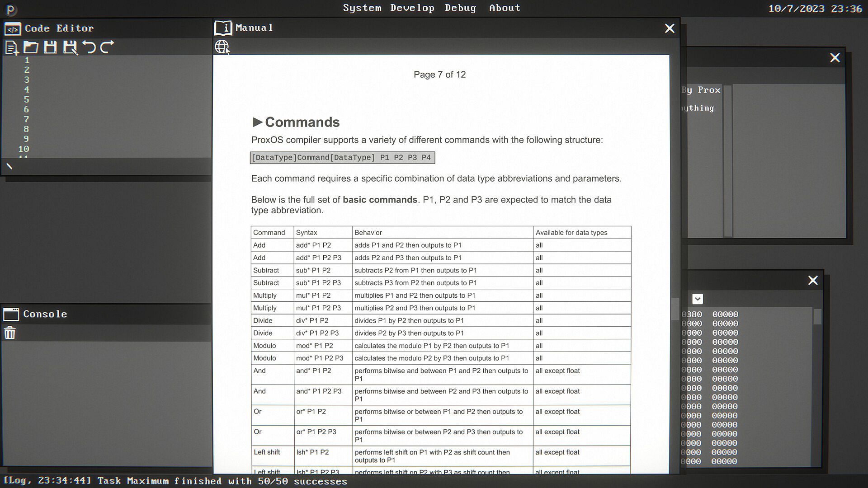Image resolution: width=868 pixels, height=488 pixels.
Task: Expand the dropdown arrow in memory window
Action: pos(697,299)
